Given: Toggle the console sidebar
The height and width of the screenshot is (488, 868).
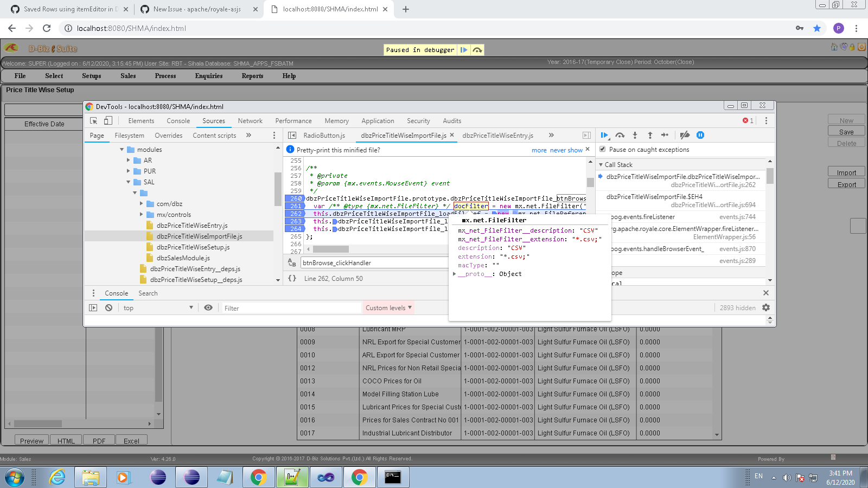Looking at the screenshot, I should coord(93,308).
